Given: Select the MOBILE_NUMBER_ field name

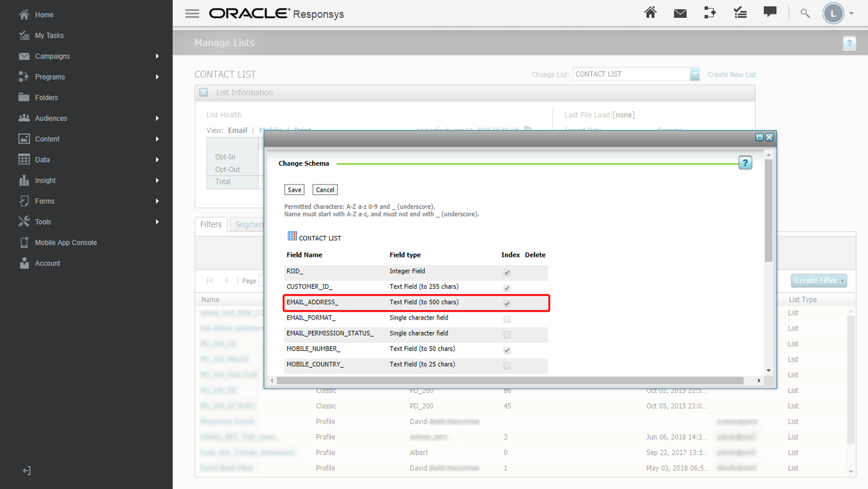Looking at the screenshot, I should coord(313,349).
